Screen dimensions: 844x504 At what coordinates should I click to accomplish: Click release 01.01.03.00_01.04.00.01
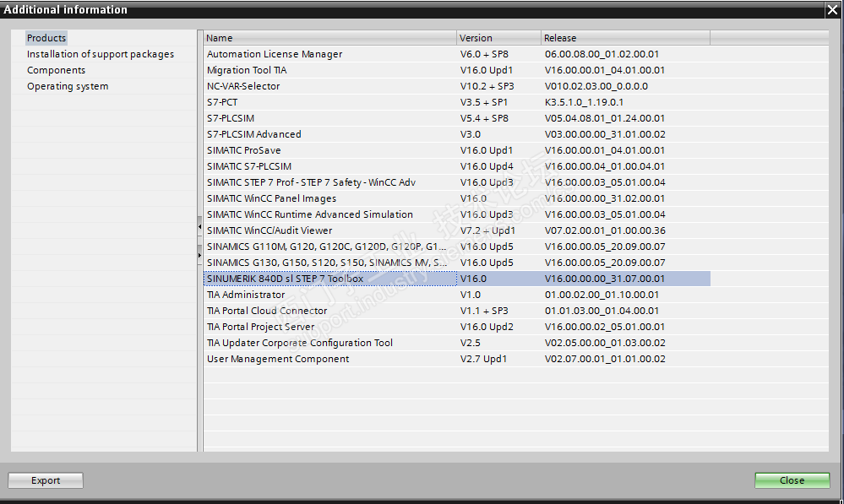tap(602, 311)
